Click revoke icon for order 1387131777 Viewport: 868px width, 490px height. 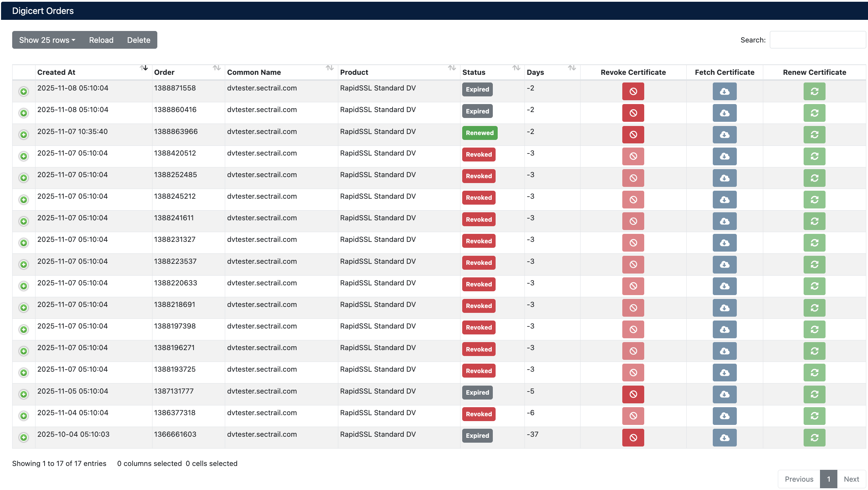[633, 394]
